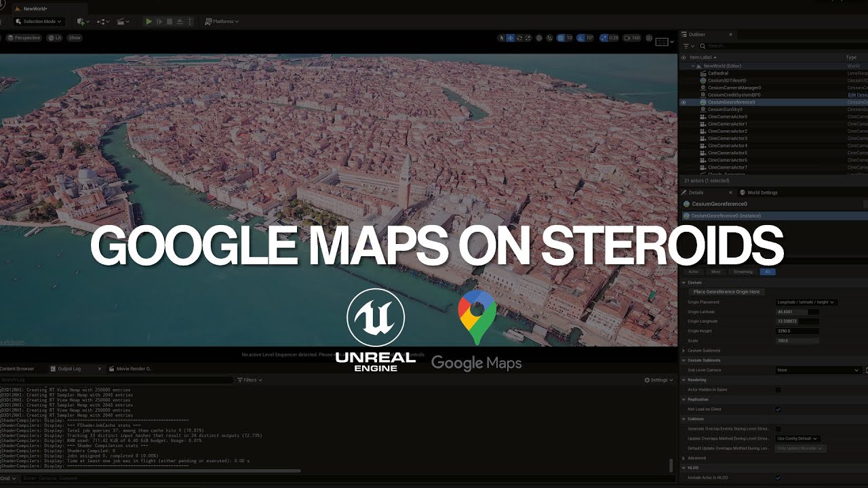Toggle scale snapping icon
This screenshot has height=488, width=868.
pyautogui.click(x=603, y=38)
